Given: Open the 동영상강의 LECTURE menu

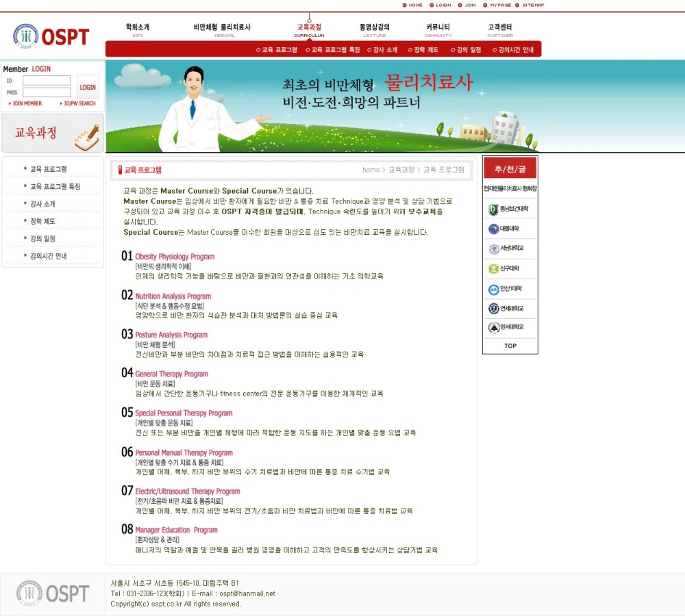Looking at the screenshot, I should coord(375,29).
